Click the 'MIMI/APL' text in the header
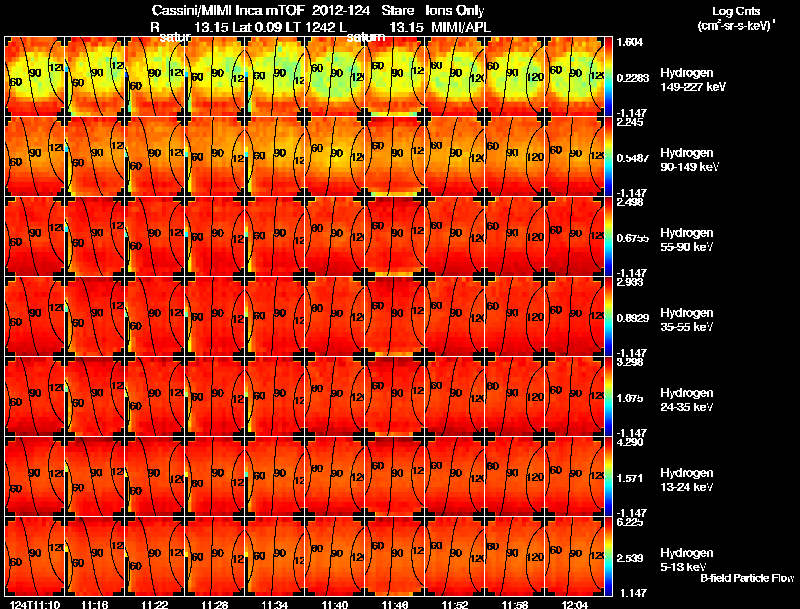This screenshot has height=609, width=800. click(461, 27)
